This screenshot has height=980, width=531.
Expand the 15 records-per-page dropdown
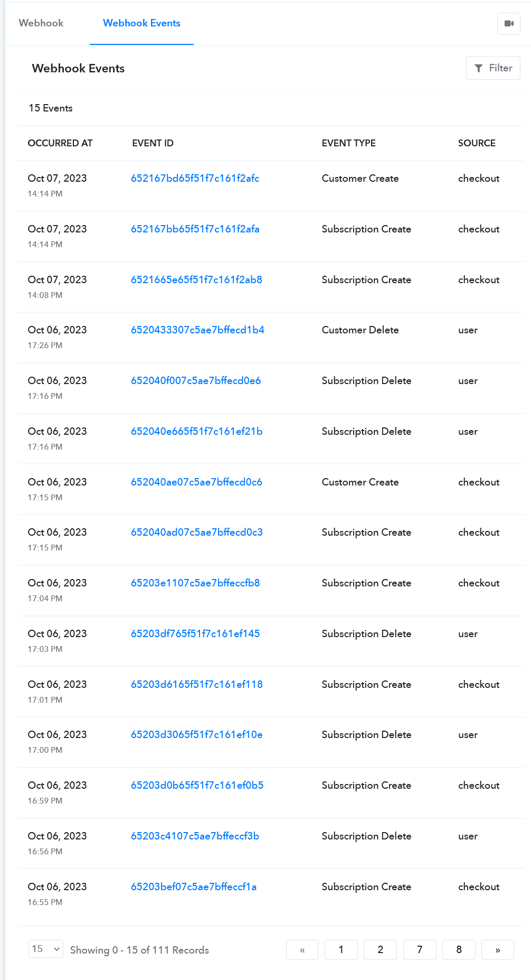click(x=46, y=949)
